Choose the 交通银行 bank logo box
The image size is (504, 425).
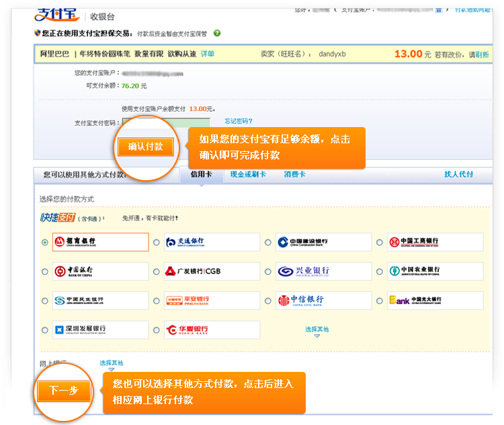click(x=212, y=242)
